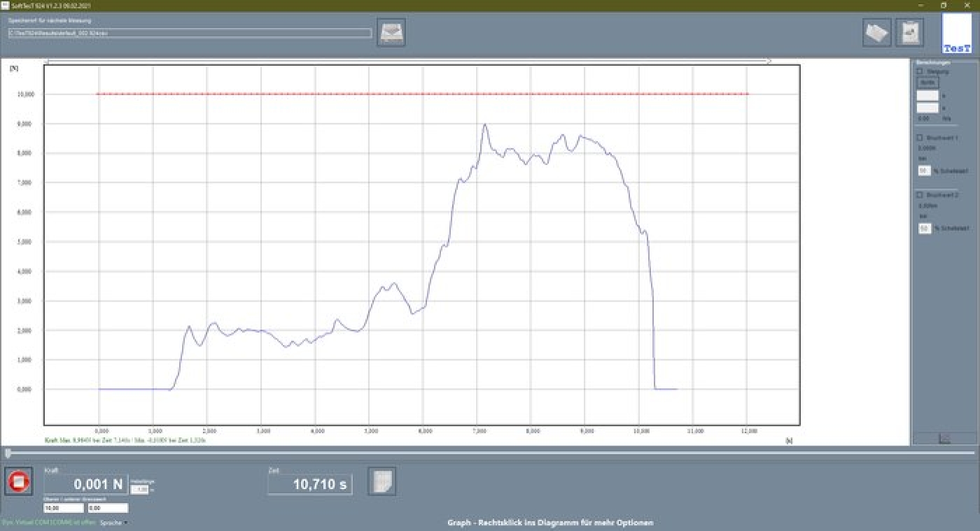The width and height of the screenshot is (980, 531).
Task: Restore down the SoftTesT window
Action: tap(944, 5)
